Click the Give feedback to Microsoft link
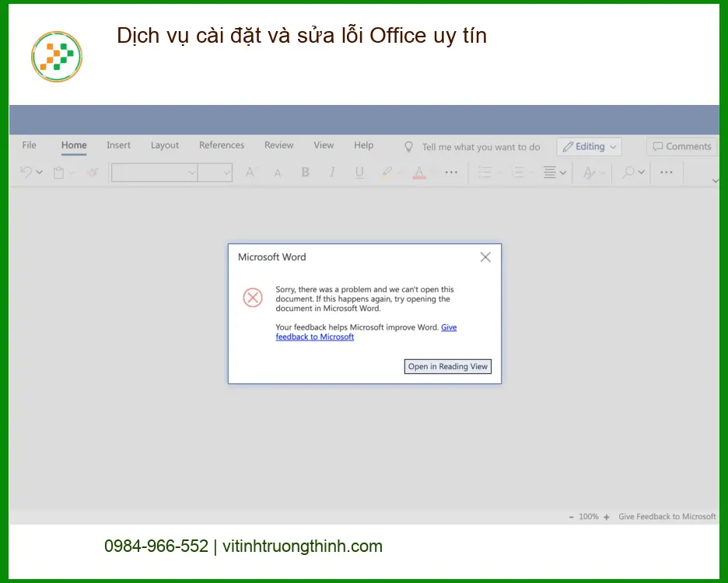Viewport: 728px width, 583px height. (x=366, y=332)
